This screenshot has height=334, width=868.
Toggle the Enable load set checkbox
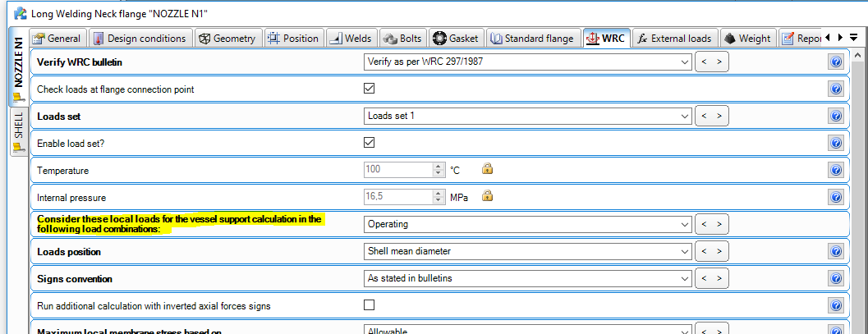(370, 143)
